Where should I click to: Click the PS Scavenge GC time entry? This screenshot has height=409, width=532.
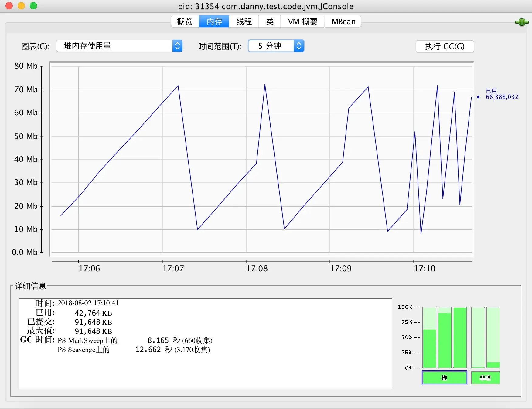click(x=134, y=350)
